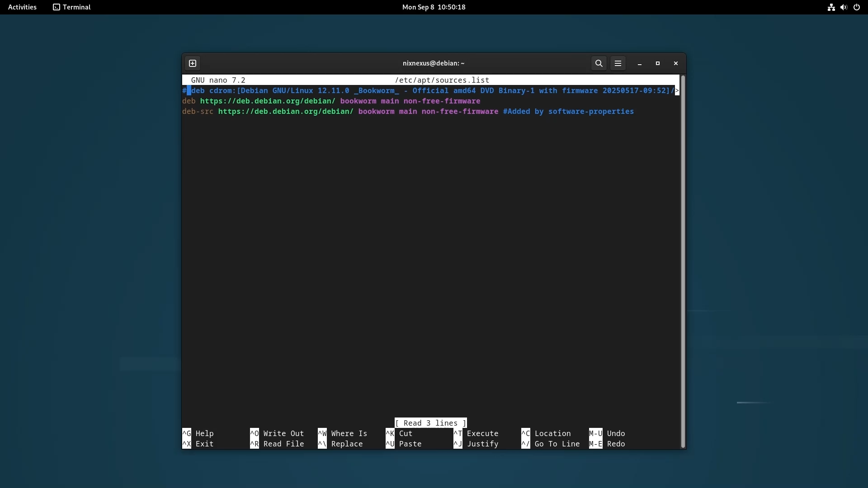Click the deb-src line URL
868x488 pixels.
pyautogui.click(x=286, y=112)
